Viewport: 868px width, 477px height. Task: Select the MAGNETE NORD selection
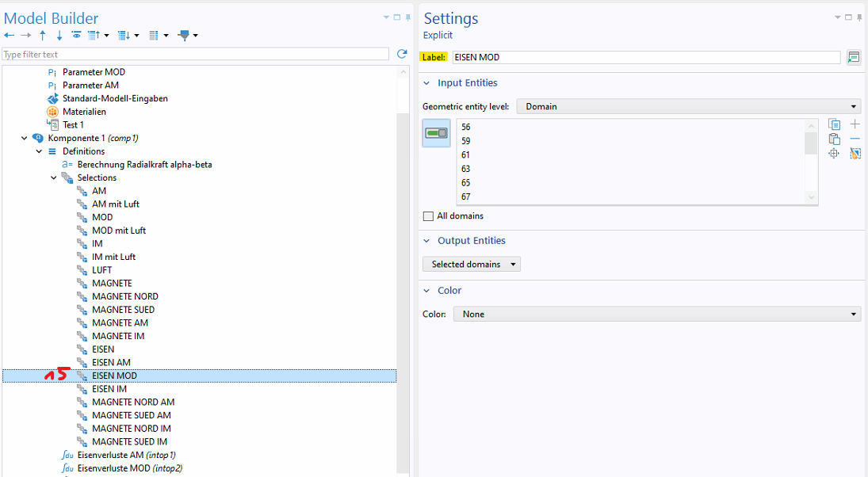[124, 296]
